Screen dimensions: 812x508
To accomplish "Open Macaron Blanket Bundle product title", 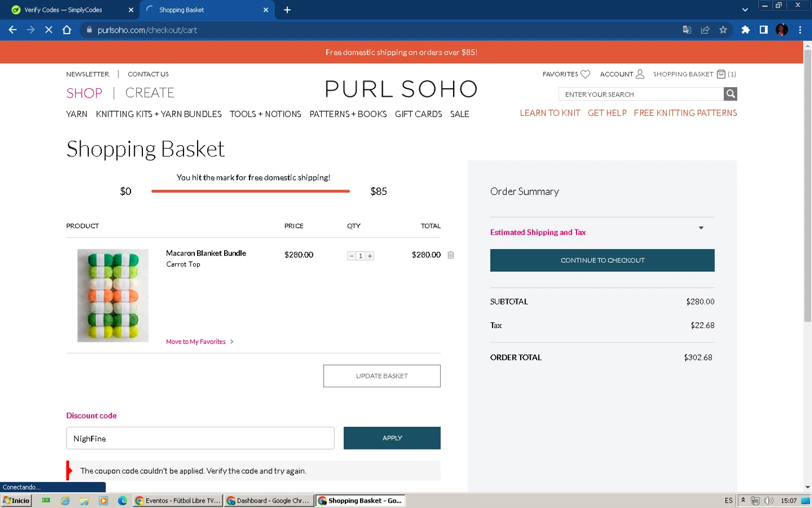I will (x=206, y=253).
